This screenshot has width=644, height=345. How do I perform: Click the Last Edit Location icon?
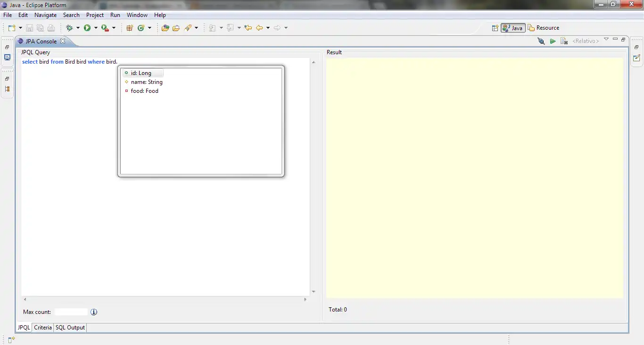pyautogui.click(x=248, y=28)
